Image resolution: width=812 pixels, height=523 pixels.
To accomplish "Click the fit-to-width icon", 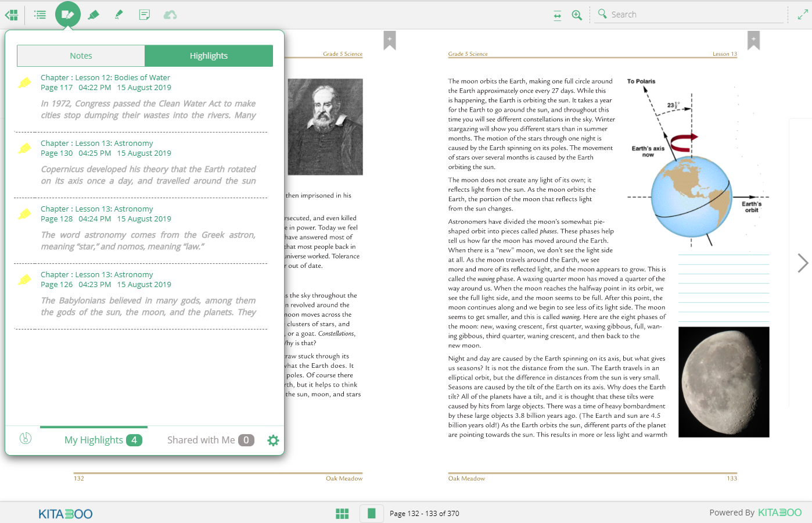I will click(558, 15).
